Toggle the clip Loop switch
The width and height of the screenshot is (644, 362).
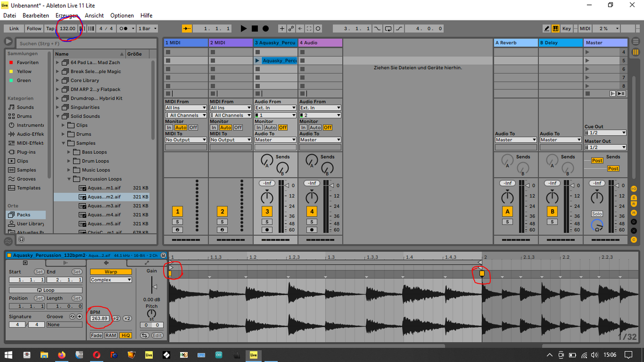[x=45, y=290]
